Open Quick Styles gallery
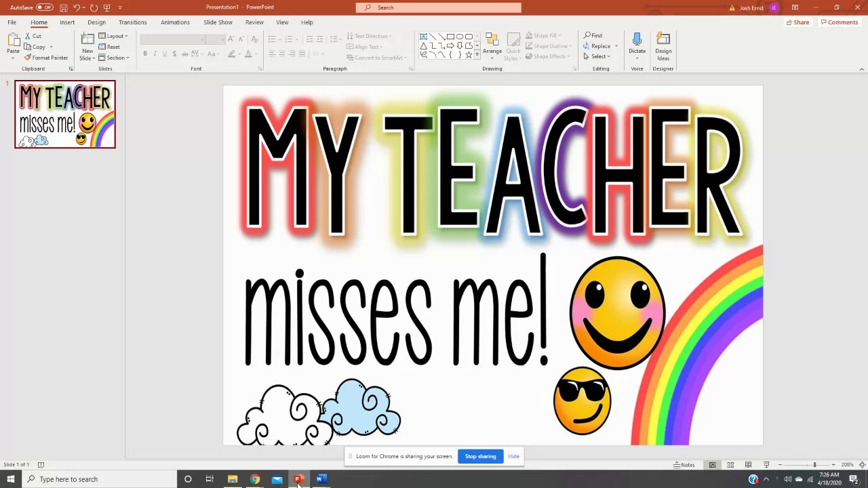This screenshot has width=868, height=488. tap(513, 46)
